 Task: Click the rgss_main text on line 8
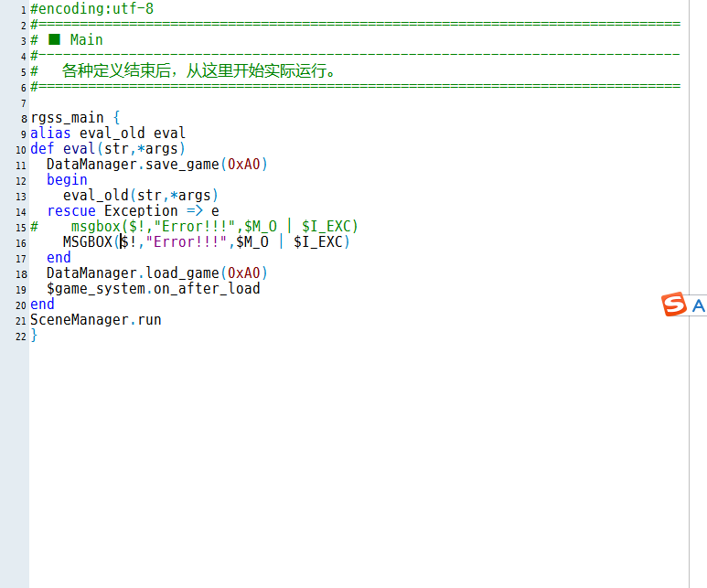[x=67, y=118]
